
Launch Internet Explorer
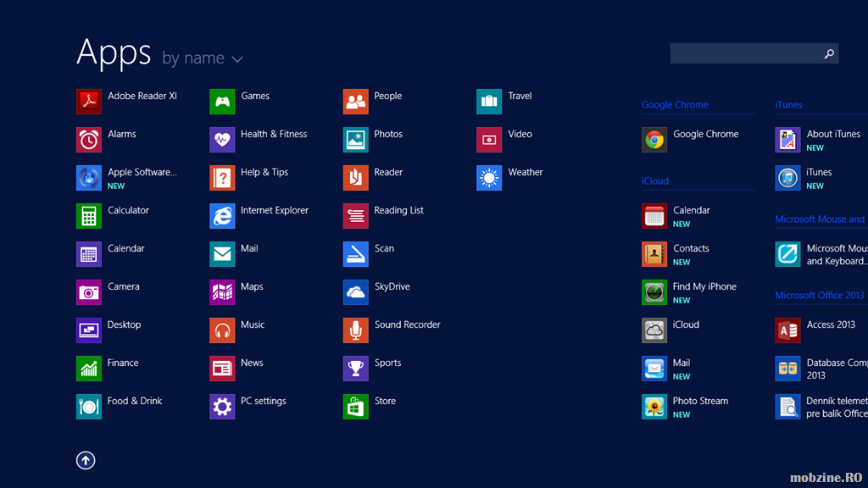(259, 216)
